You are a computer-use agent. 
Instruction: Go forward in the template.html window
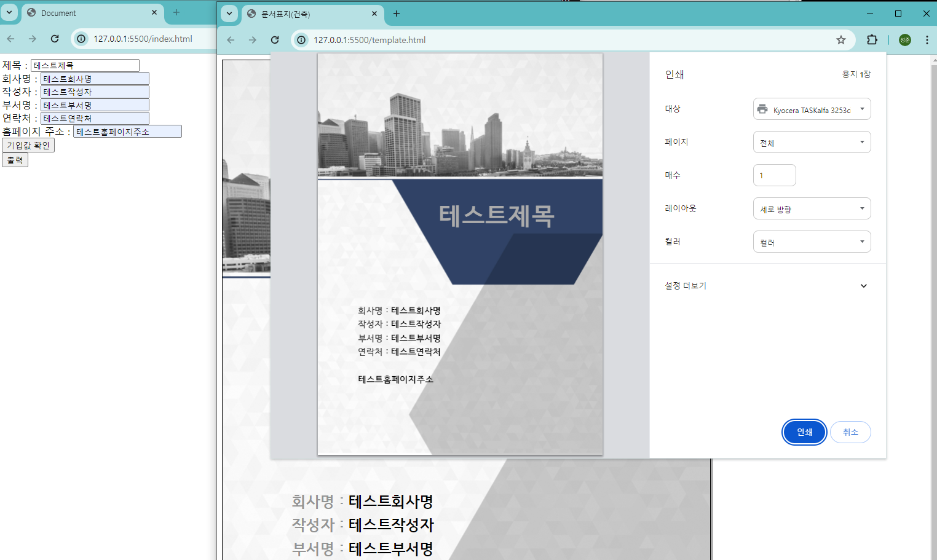coord(253,40)
